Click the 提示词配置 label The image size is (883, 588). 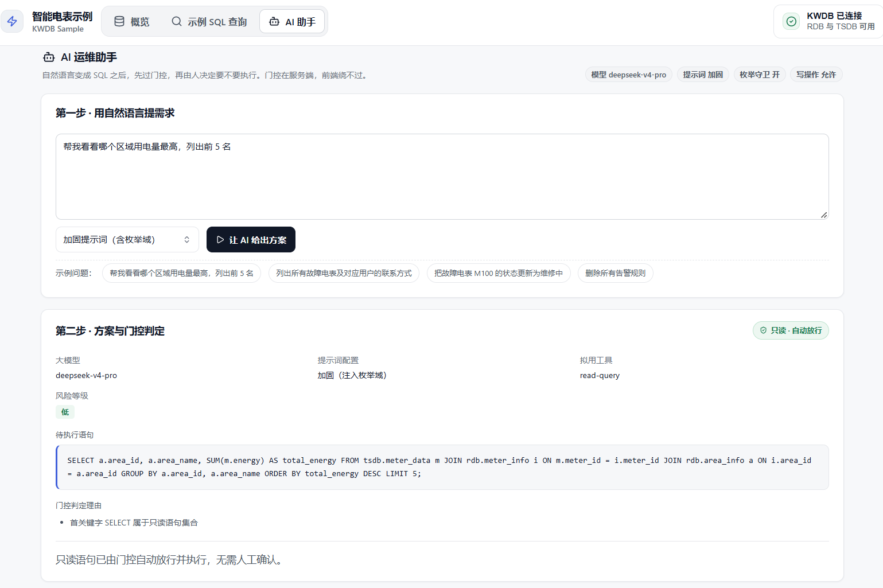[338, 360]
